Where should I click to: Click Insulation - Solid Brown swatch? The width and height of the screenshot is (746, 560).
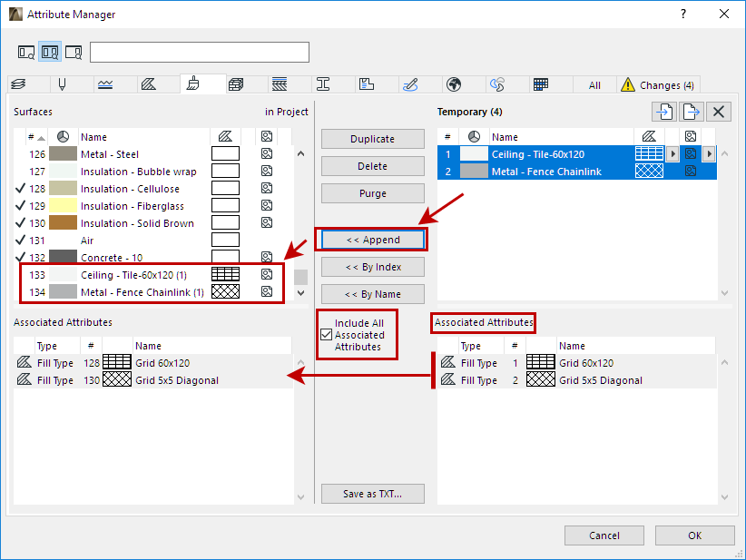pyautogui.click(x=63, y=222)
